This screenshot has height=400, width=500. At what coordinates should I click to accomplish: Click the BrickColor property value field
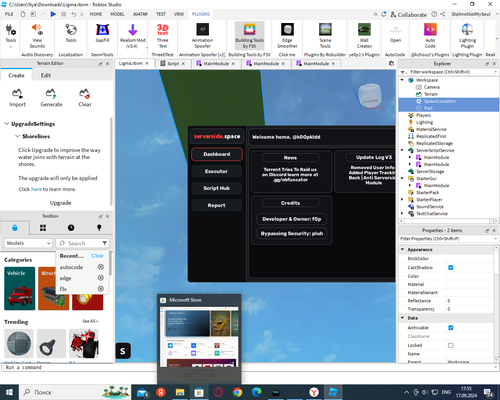click(470, 258)
